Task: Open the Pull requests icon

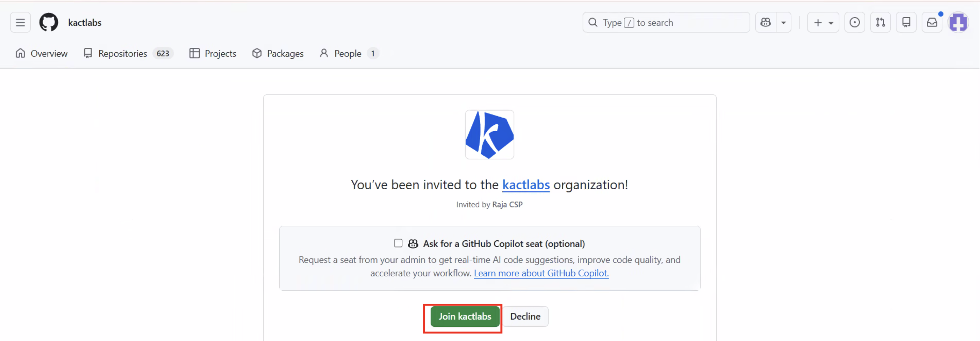Action: coord(880,22)
